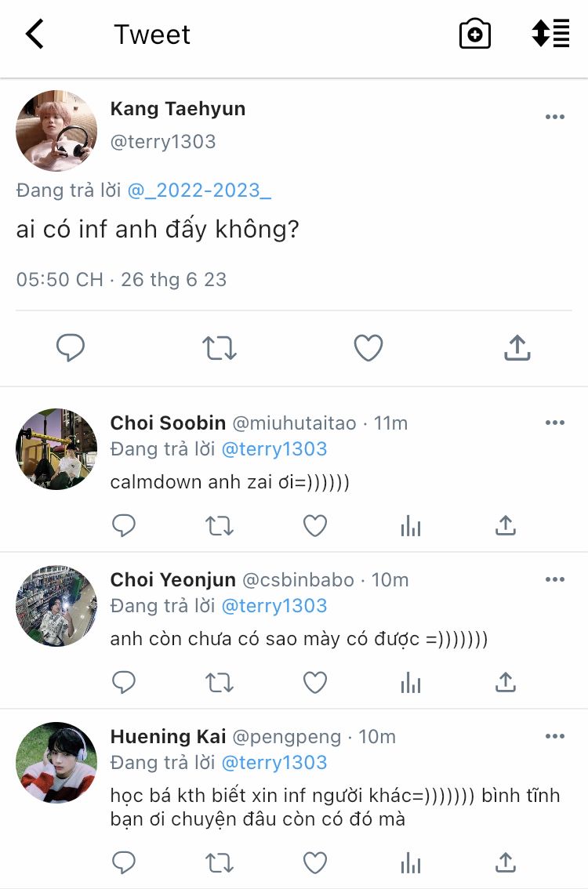This screenshot has width=588, height=889.
Task: Open Huening Kai's profile avatar
Action: click(56, 763)
